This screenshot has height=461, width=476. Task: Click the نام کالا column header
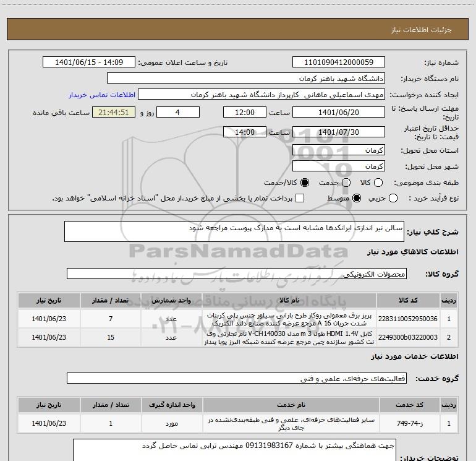click(289, 301)
